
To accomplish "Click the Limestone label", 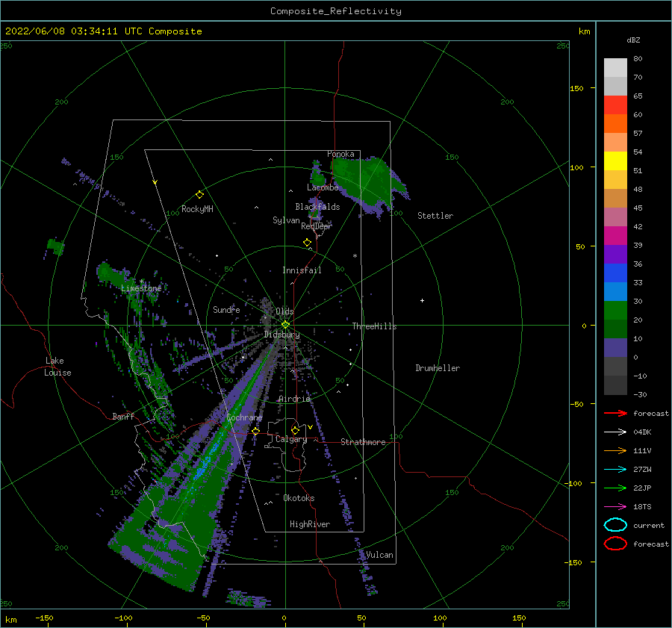I will 141,288.
